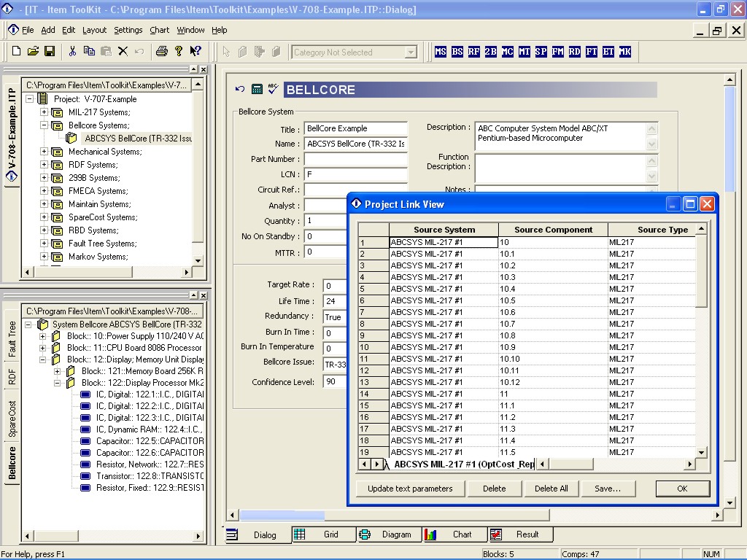Viewport: 747px width, 560px height.
Task: Select the Fault Tree side tab
Action: (12, 339)
